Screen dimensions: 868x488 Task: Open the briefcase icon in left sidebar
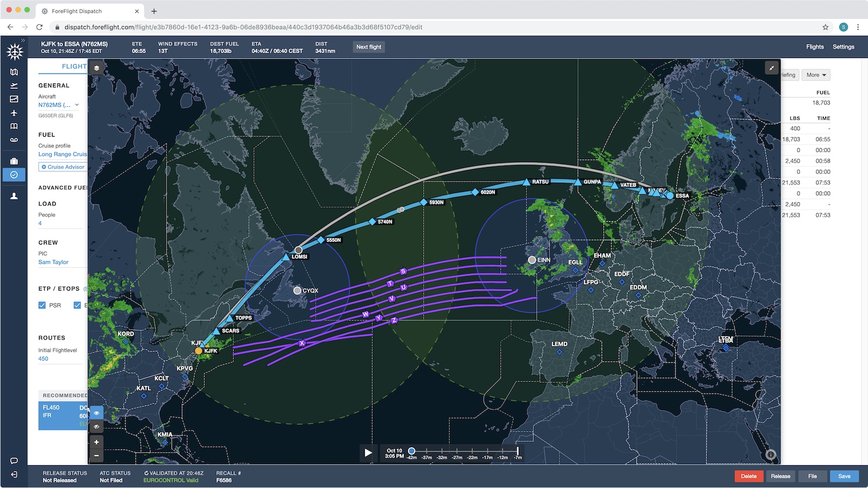(x=14, y=161)
